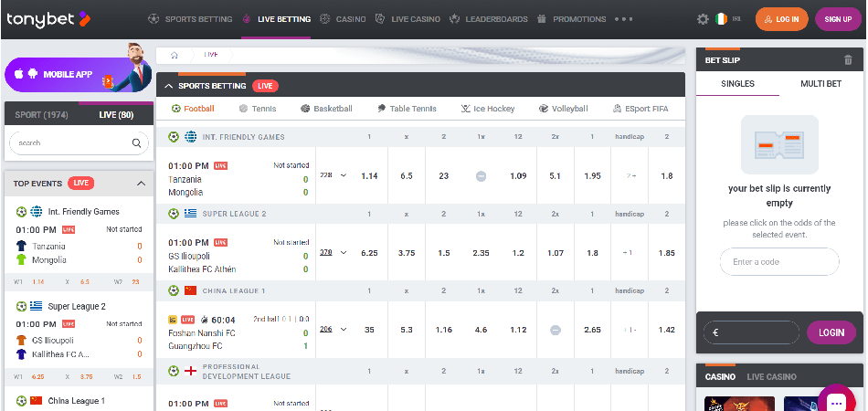Switch bet slip to MULTI BET
This screenshot has width=868, height=411.
pyautogui.click(x=820, y=83)
